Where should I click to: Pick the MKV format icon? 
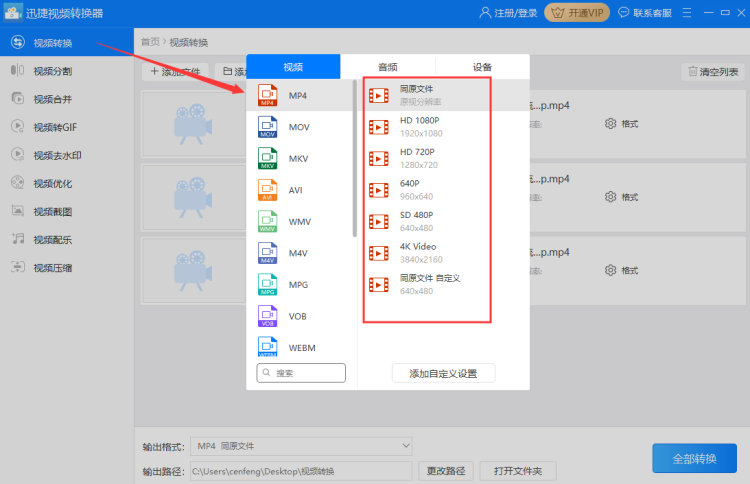pos(267,158)
